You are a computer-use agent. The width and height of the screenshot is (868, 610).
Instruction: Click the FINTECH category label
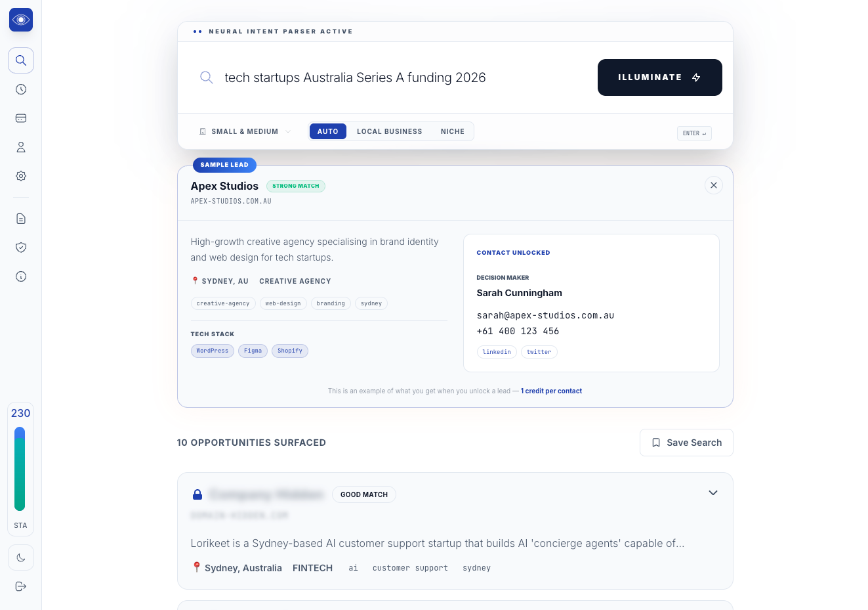click(312, 568)
